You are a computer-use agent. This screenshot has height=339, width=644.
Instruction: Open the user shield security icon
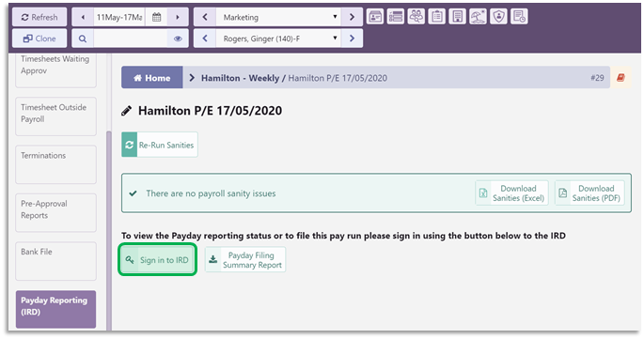pyautogui.click(x=498, y=17)
